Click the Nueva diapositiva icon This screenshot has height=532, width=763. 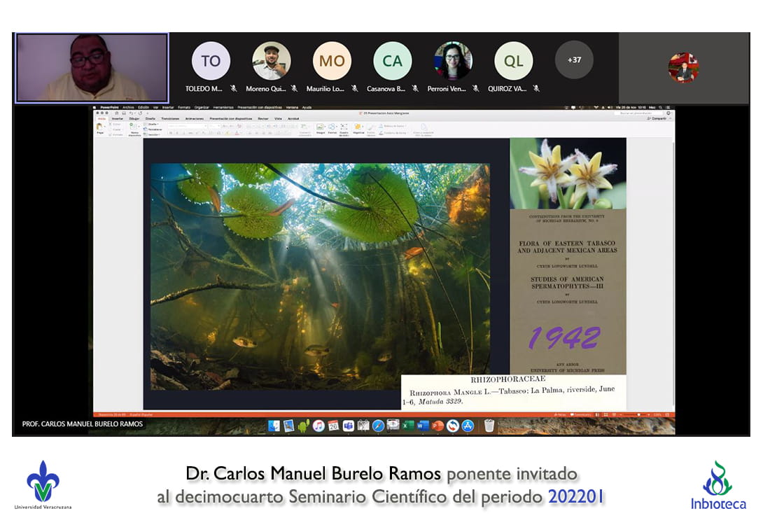[x=134, y=127]
